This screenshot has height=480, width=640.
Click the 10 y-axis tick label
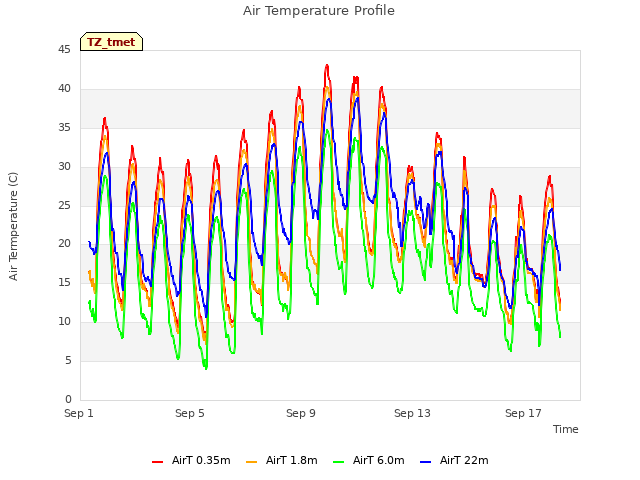(x=64, y=322)
